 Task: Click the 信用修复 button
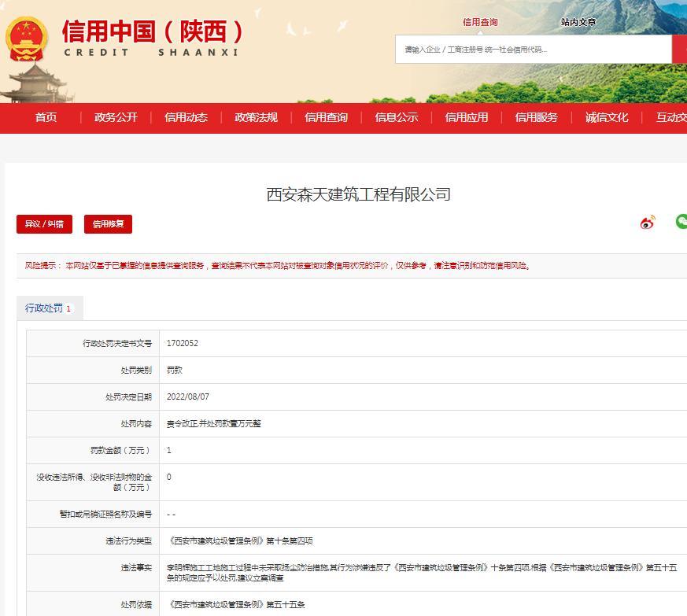coord(108,224)
